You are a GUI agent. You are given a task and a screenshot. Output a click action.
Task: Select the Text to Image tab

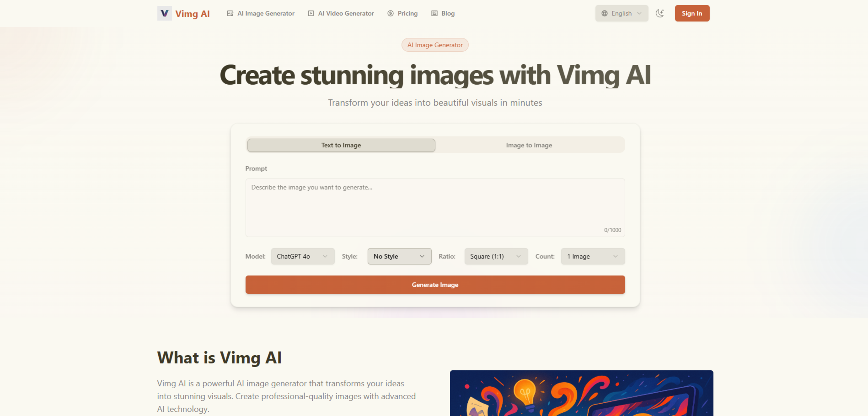[x=341, y=145]
